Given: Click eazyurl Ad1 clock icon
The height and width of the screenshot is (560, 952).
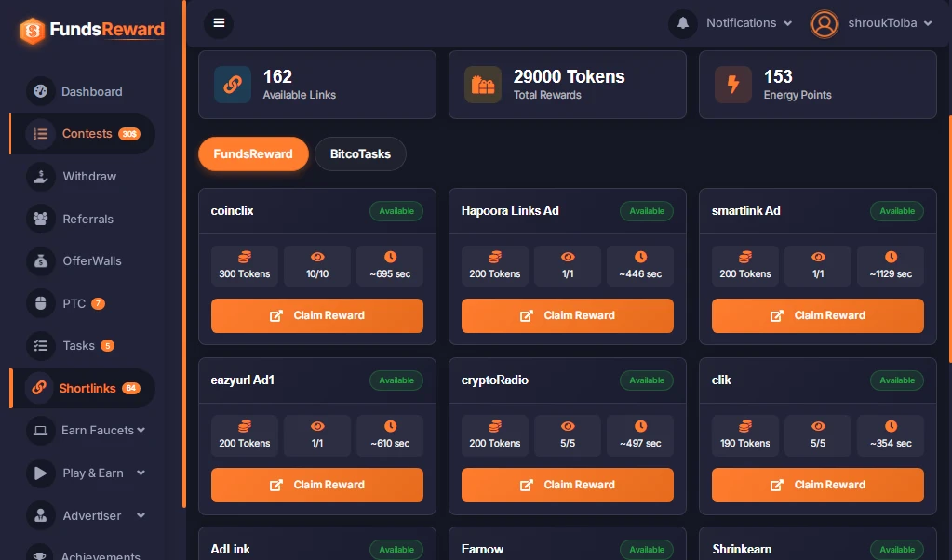Looking at the screenshot, I should (391, 426).
